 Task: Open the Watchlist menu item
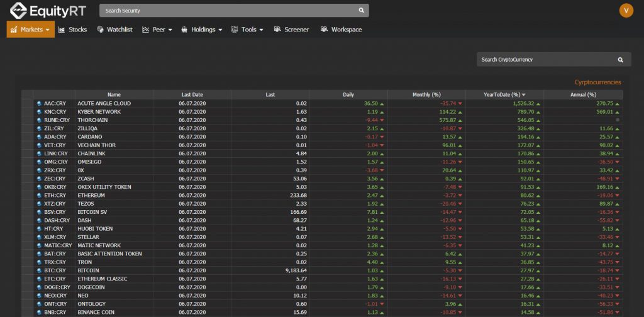click(x=114, y=30)
